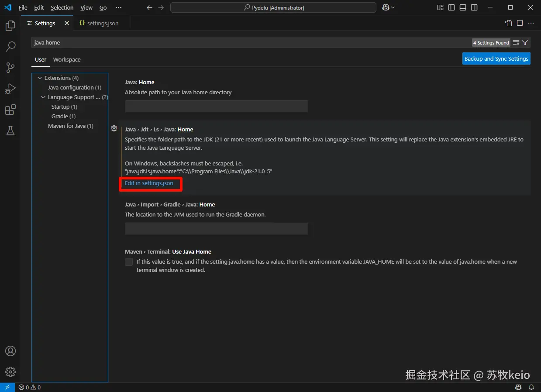Collapse the Language Support tree node
541x392 pixels.
pyautogui.click(x=43, y=97)
